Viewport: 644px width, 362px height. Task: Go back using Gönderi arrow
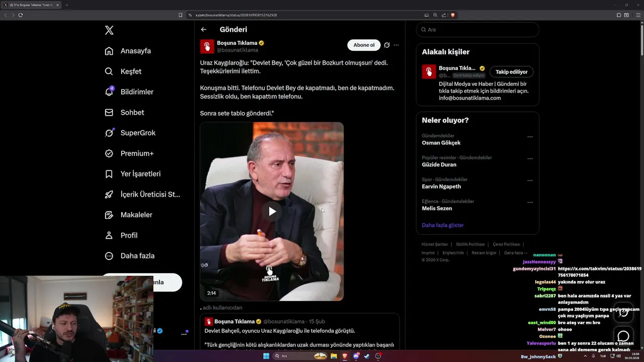[203, 30]
